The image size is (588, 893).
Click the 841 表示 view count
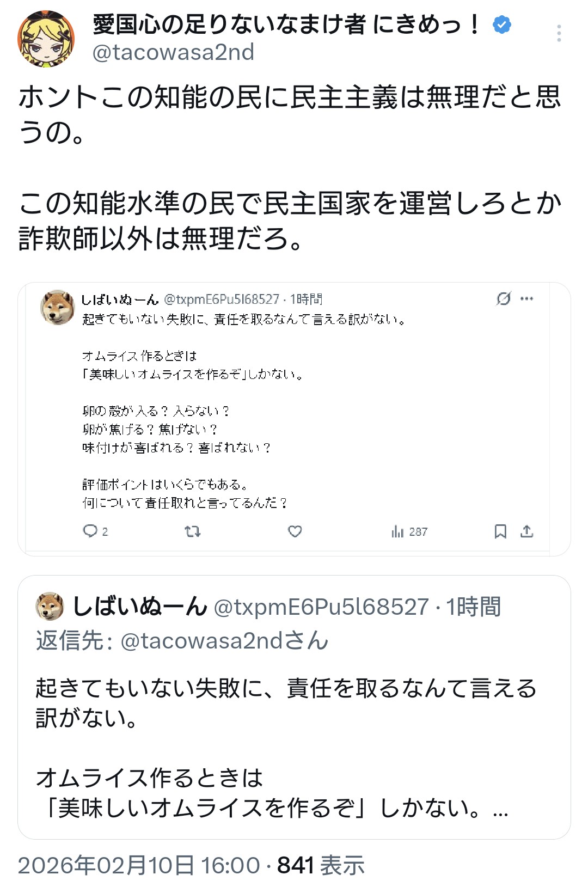[x=321, y=865]
